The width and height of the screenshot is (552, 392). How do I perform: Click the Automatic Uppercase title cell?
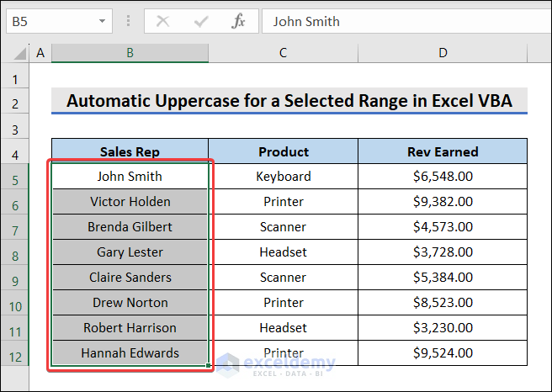(x=289, y=102)
